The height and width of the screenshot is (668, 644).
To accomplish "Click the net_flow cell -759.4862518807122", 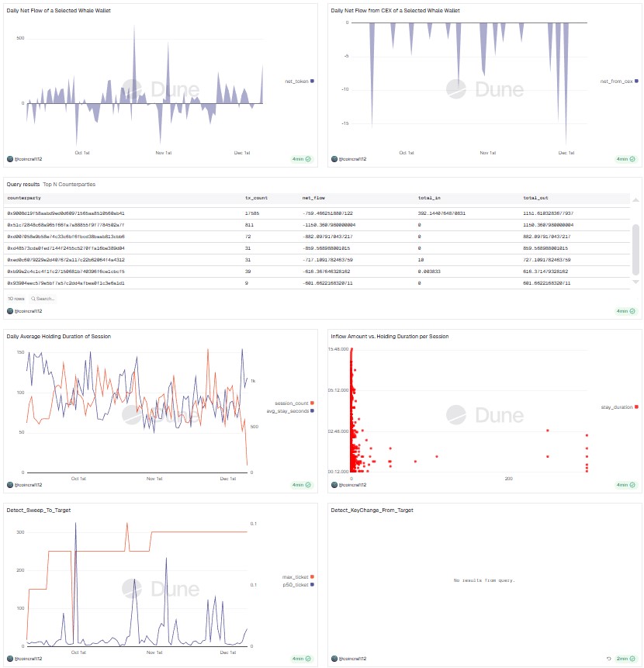I will (x=327, y=213).
